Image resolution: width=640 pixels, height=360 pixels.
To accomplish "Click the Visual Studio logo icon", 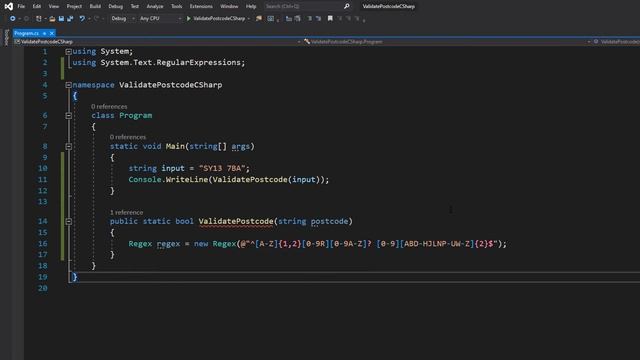I will (x=8, y=6).
